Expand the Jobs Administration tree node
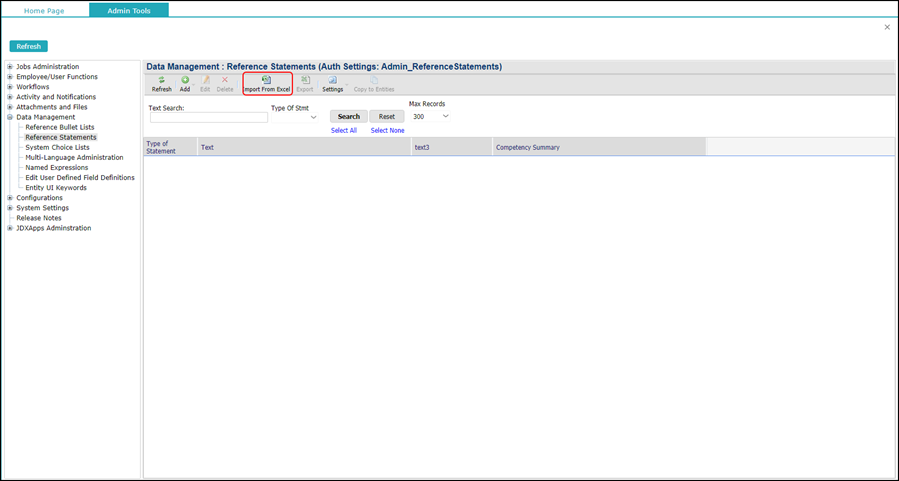 [x=10, y=67]
